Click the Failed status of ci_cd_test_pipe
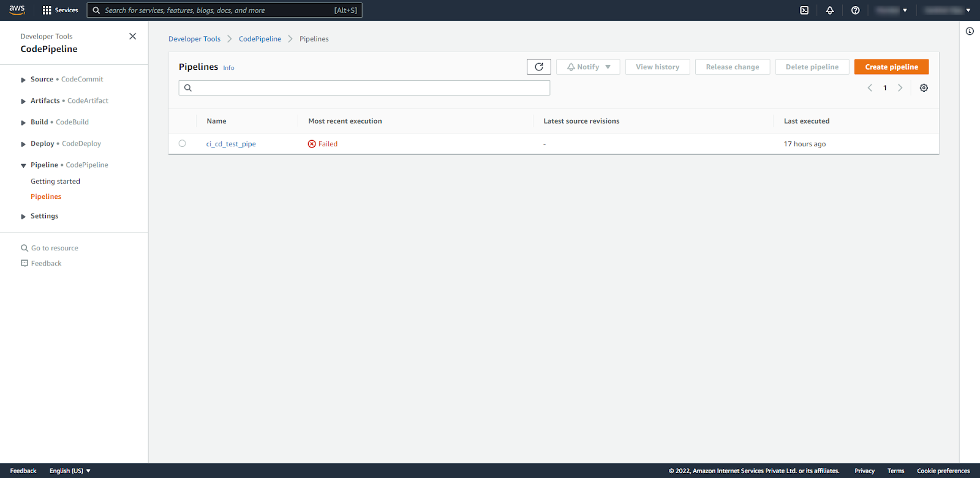This screenshot has height=478, width=980. 323,144
